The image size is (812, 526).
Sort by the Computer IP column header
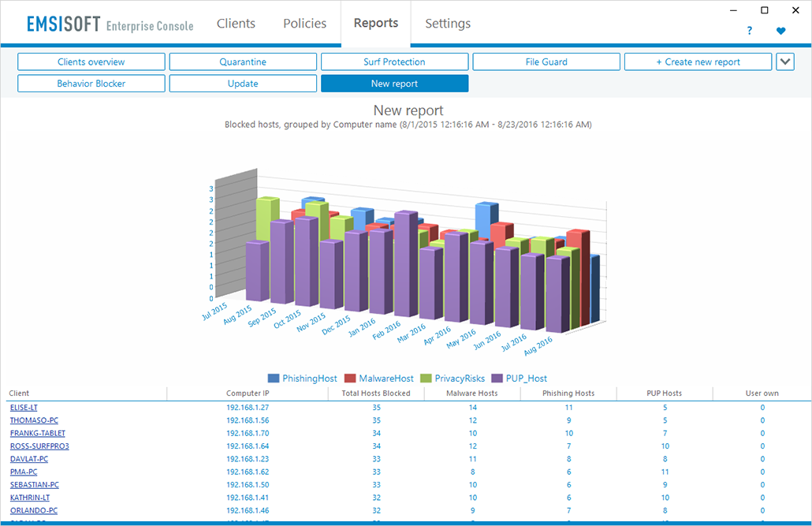pyautogui.click(x=248, y=394)
